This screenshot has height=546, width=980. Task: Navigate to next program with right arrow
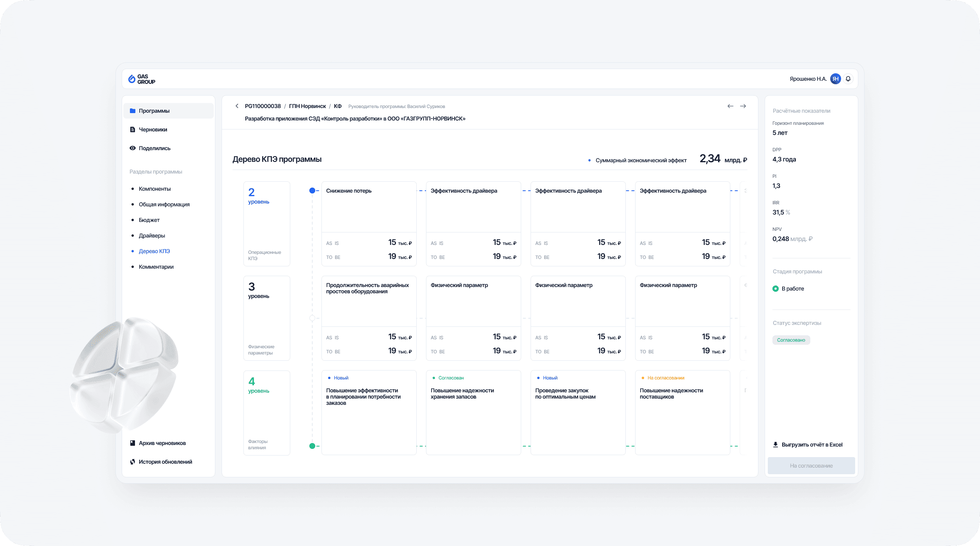point(743,106)
